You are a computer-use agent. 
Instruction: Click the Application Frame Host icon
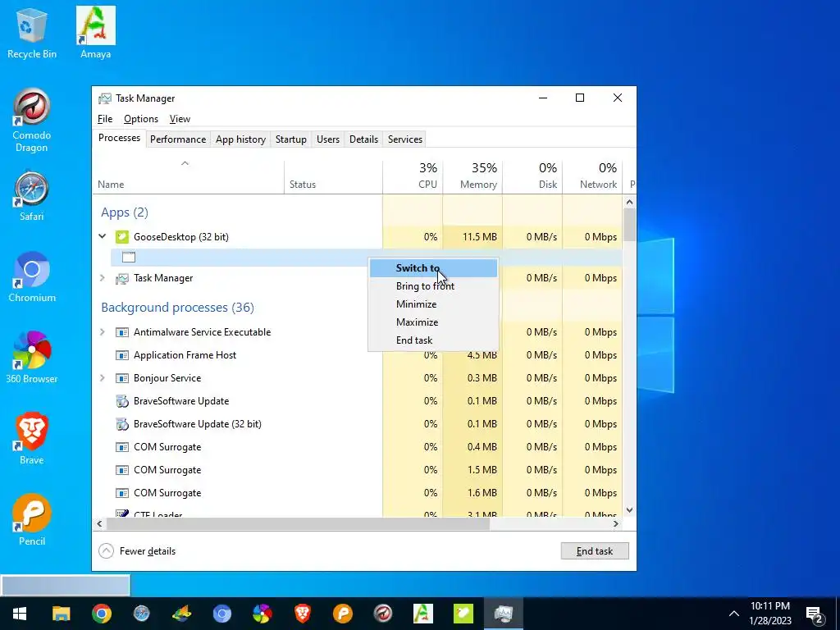tap(122, 355)
